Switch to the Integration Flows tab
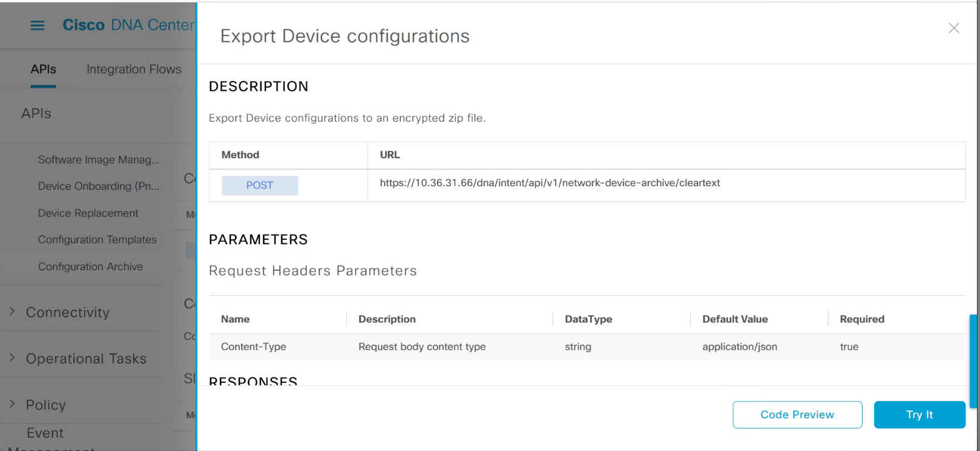The height and width of the screenshot is (451, 980). pyautogui.click(x=134, y=69)
